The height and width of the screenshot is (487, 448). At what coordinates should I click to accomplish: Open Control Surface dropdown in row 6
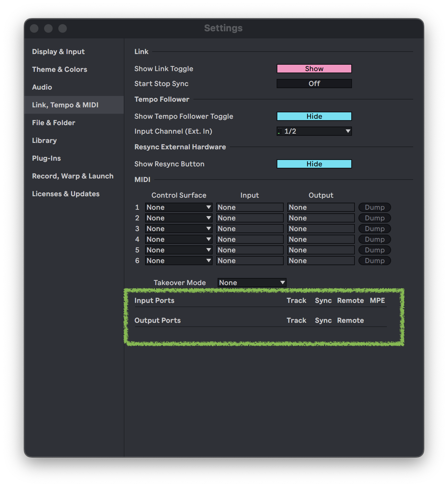[x=179, y=261]
